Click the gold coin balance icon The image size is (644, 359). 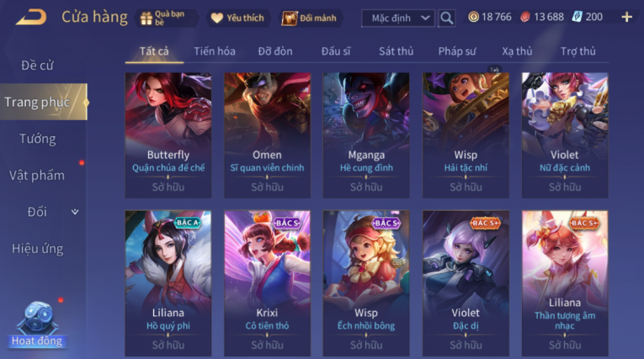click(474, 17)
